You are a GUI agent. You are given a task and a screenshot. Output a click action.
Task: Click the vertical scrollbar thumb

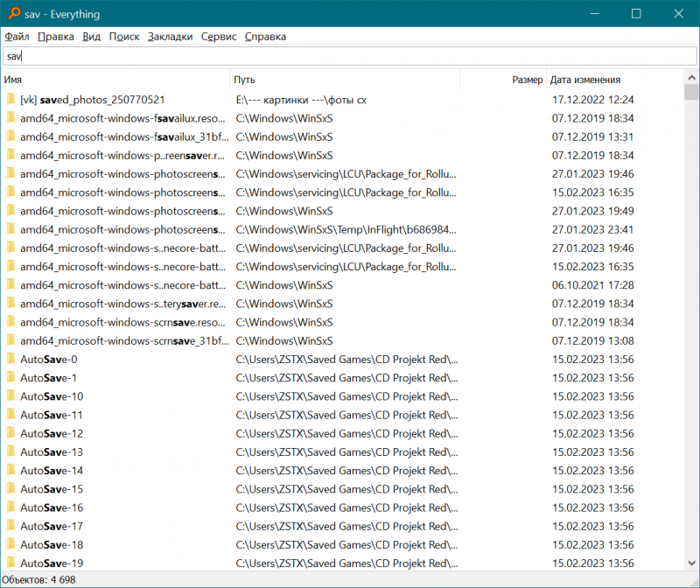click(x=691, y=92)
